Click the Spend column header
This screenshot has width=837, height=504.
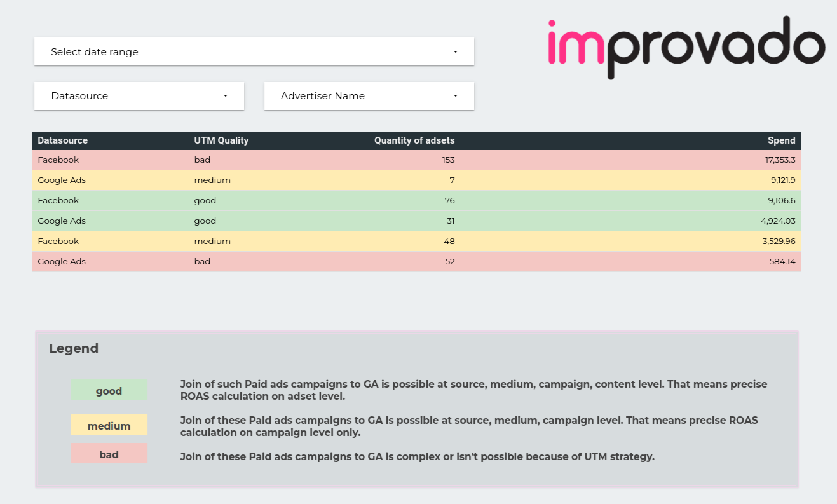781,140
